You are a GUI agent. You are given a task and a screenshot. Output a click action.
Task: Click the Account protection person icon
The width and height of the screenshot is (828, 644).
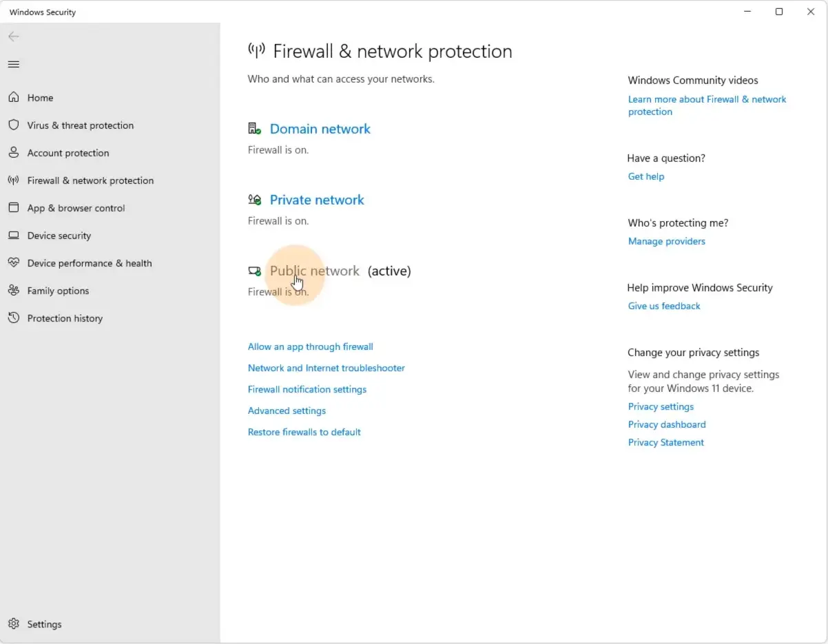click(x=13, y=153)
